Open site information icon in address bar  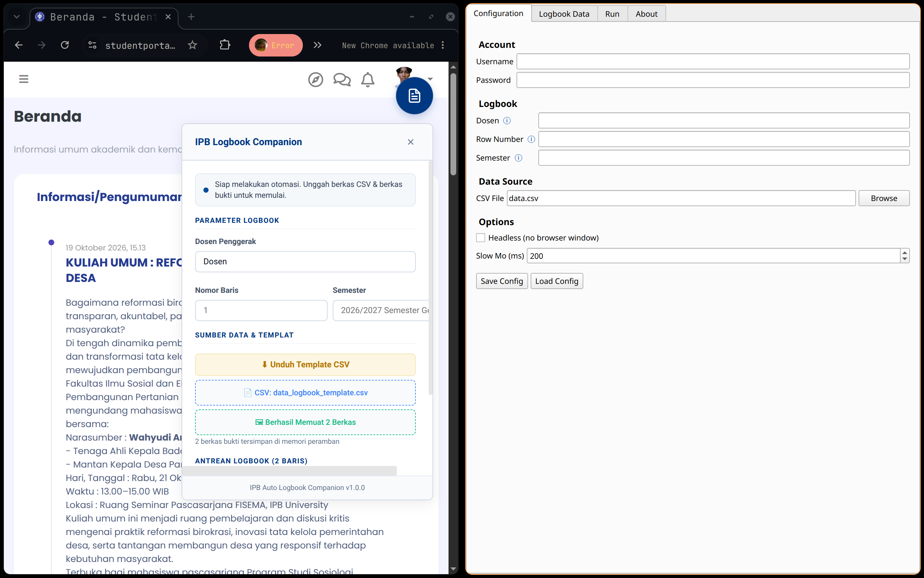[92, 45]
